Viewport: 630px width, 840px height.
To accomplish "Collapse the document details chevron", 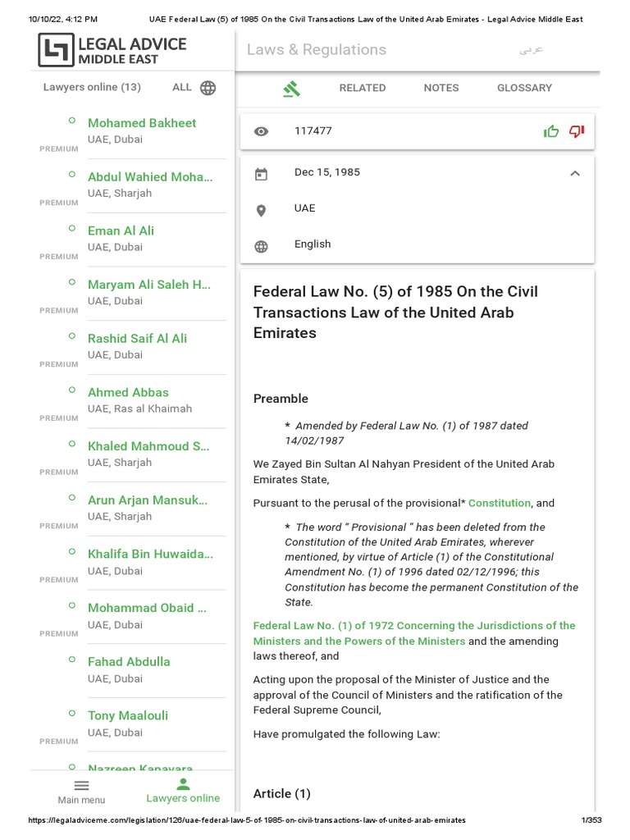I will 575,173.
